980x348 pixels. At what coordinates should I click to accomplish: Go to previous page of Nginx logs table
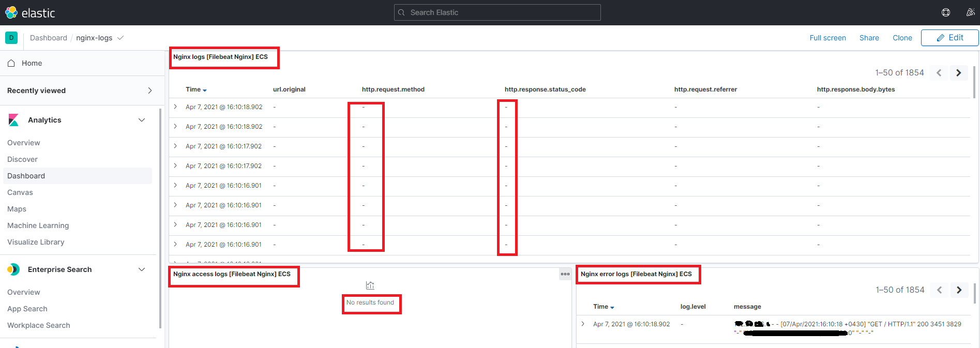pyautogui.click(x=939, y=73)
